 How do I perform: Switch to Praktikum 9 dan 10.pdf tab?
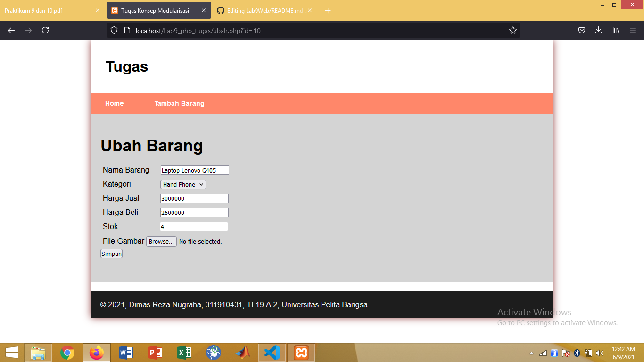pyautogui.click(x=52, y=10)
